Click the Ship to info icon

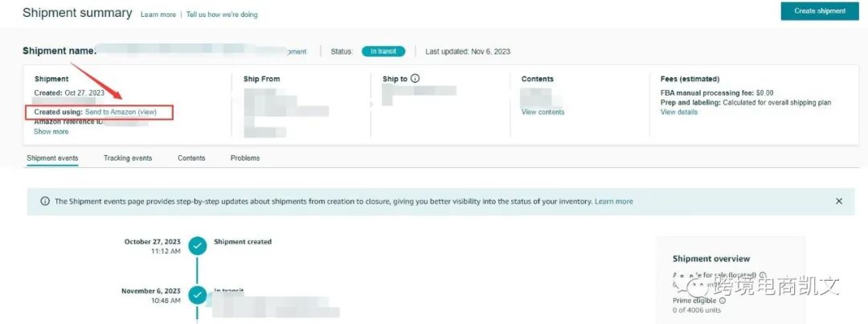(x=416, y=79)
